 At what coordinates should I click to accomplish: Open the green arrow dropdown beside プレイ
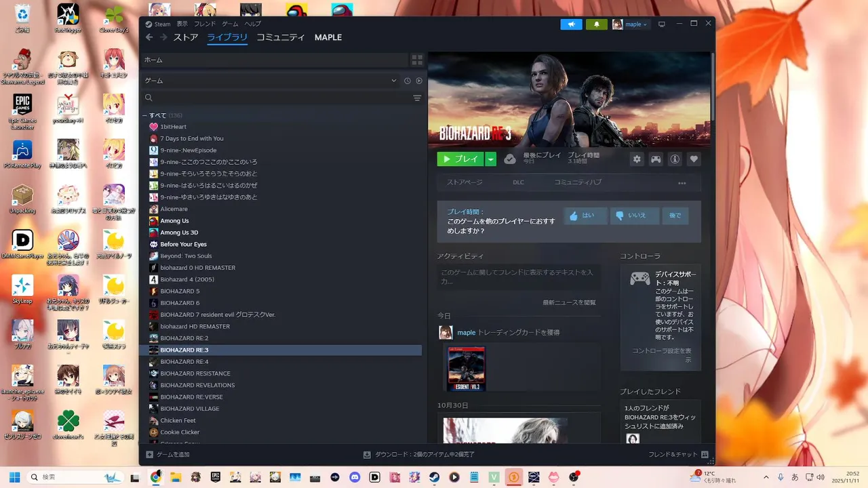click(x=491, y=159)
